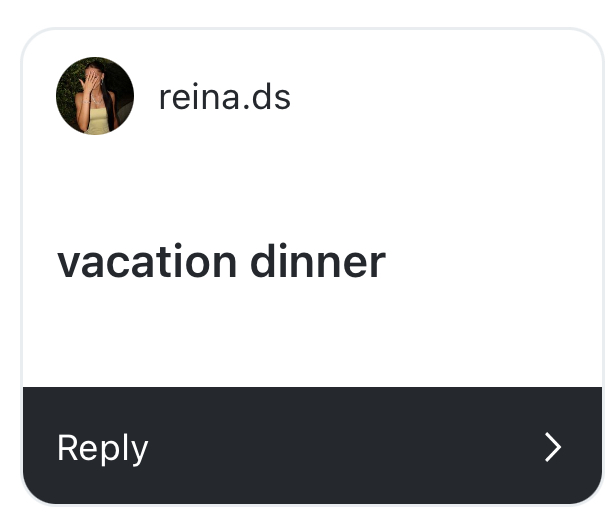Open the profile via the round photo
This screenshot has width=610, height=520.
95,96
